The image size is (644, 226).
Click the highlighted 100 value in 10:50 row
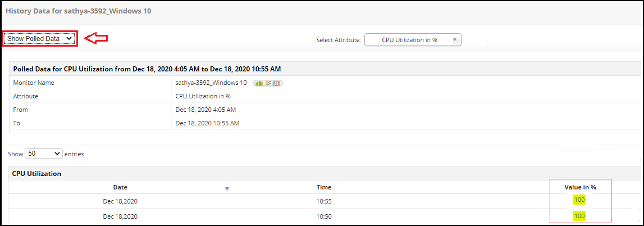pyautogui.click(x=579, y=216)
